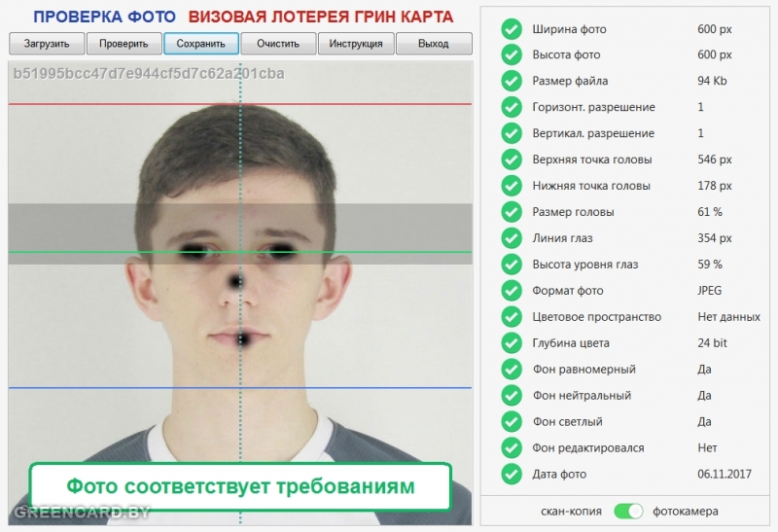
Task: Click the '24 bit' color depth value
Action: click(x=712, y=343)
